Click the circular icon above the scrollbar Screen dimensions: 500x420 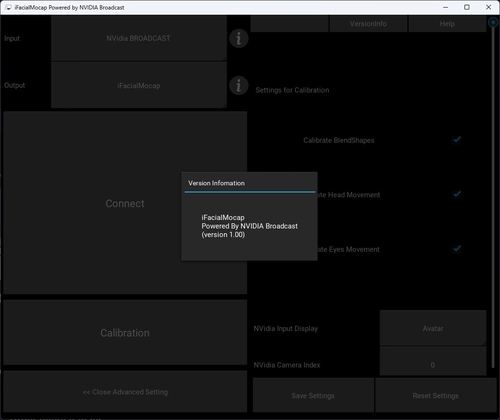point(493,22)
